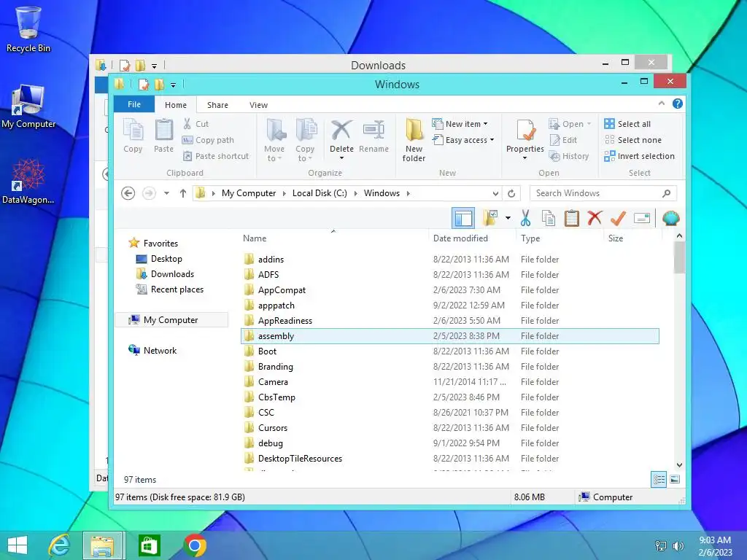Open the recent locations dropdown arrow
Viewport: 747px width, 560px height.
pyautogui.click(x=166, y=193)
